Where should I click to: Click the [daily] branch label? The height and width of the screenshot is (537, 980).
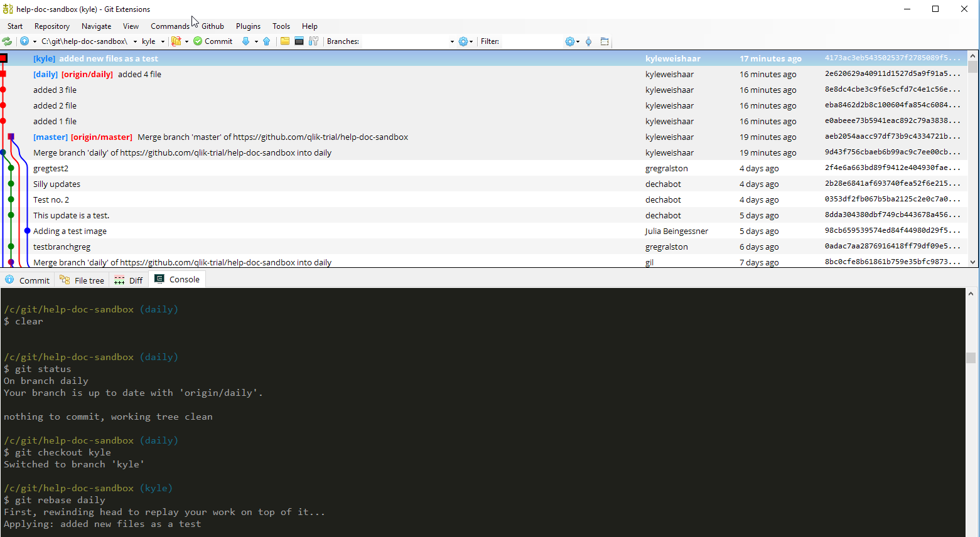45,74
